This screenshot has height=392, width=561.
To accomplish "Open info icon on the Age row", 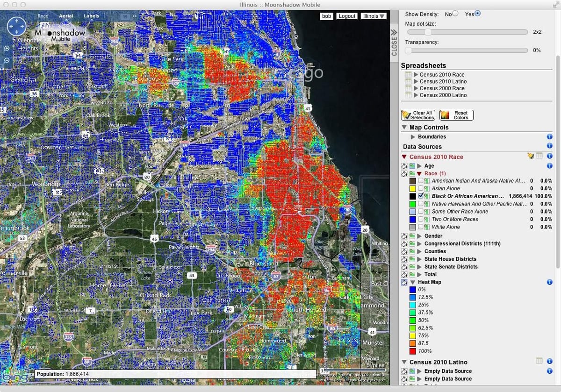I will pyautogui.click(x=549, y=165).
